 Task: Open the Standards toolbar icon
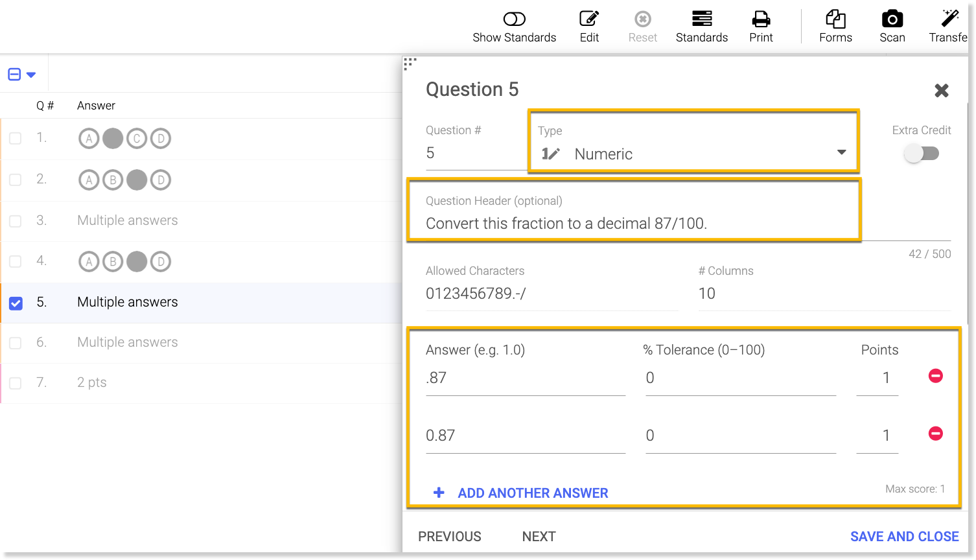click(701, 19)
